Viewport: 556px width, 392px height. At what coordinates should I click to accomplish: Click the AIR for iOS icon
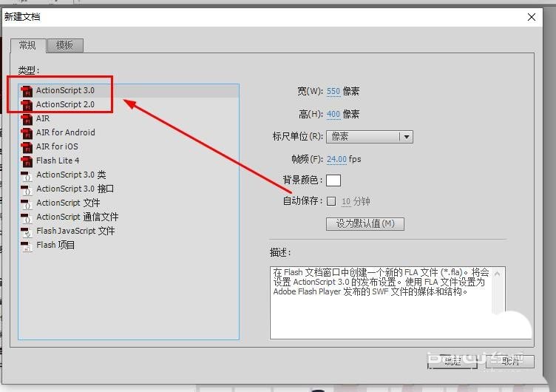[x=27, y=147]
